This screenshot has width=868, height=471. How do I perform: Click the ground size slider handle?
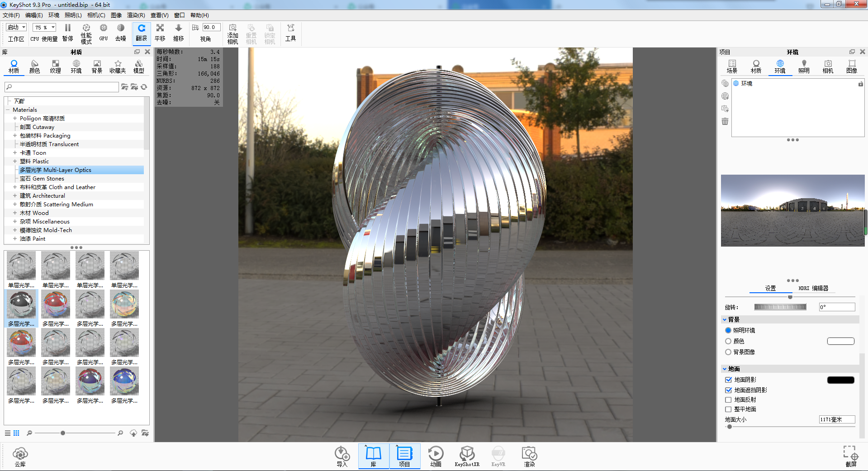coord(729,427)
